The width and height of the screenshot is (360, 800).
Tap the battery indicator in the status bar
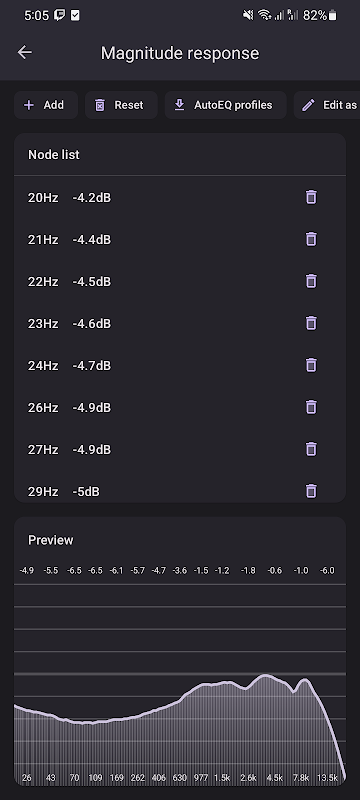pos(332,16)
